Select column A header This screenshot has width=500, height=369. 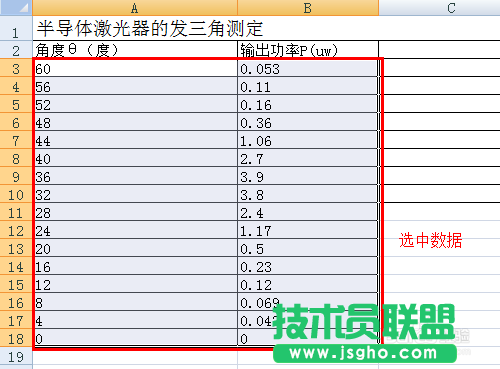[135, 7]
